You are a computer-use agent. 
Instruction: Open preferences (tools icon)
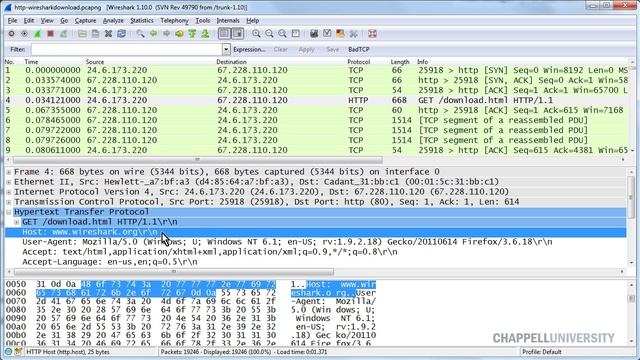point(353,34)
